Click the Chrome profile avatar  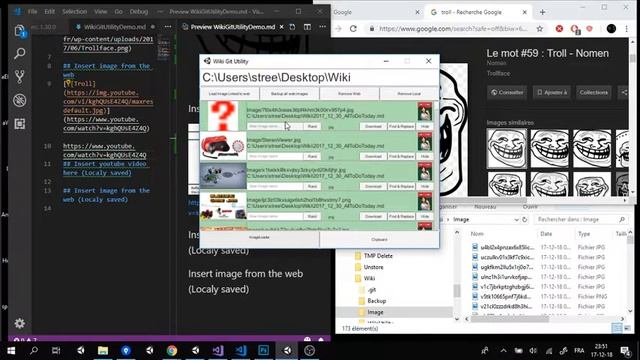[611, 29]
